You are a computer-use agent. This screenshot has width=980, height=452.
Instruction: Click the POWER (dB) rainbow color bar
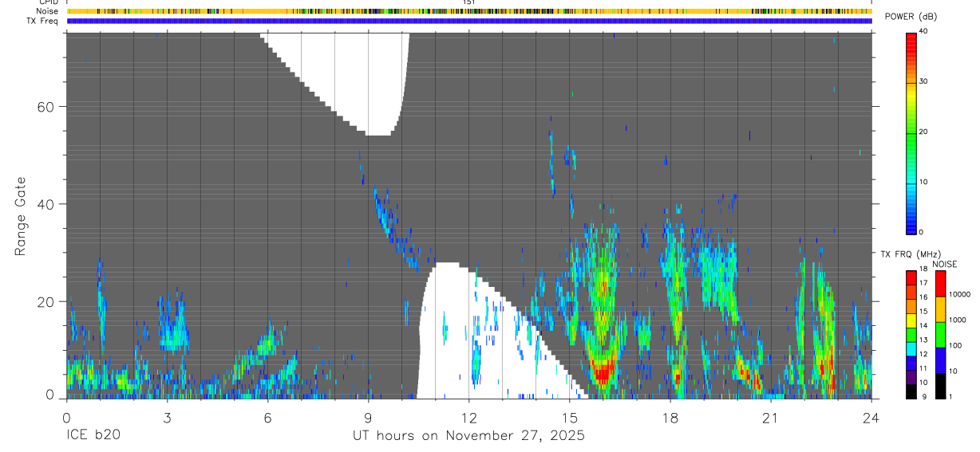coord(911,132)
